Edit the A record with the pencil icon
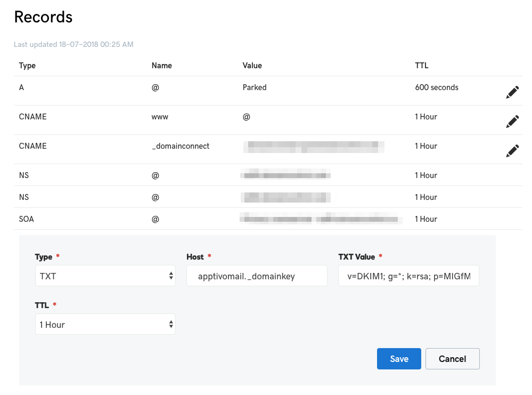The image size is (532, 395). click(512, 91)
